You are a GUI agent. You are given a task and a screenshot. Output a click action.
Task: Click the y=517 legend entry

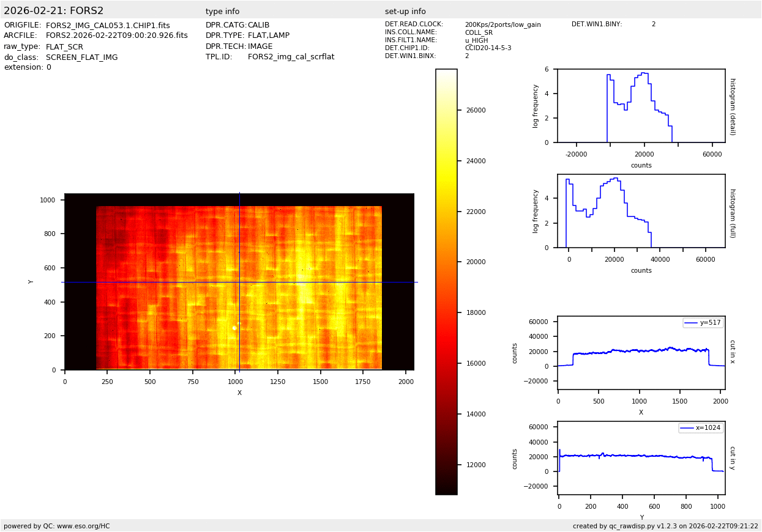click(703, 323)
